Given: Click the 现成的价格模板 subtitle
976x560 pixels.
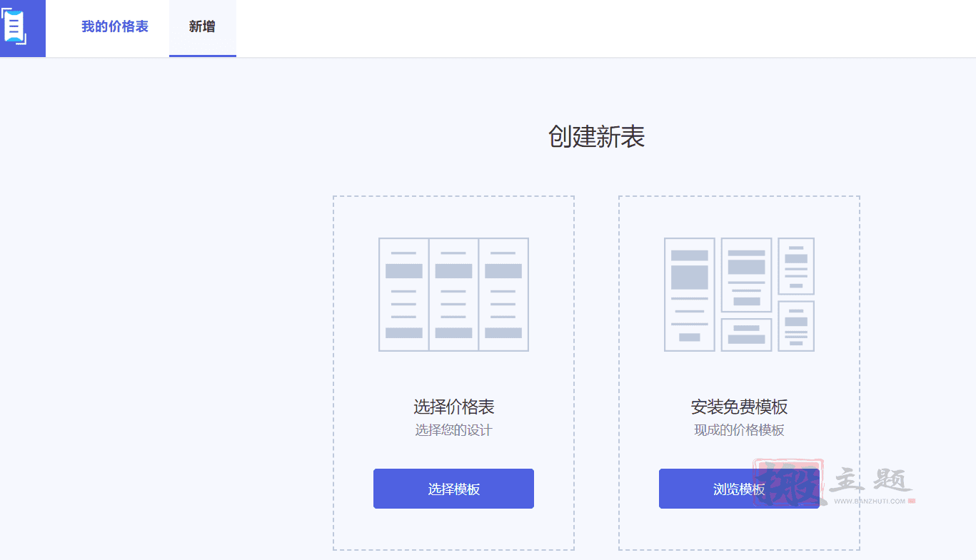Looking at the screenshot, I should click(739, 430).
